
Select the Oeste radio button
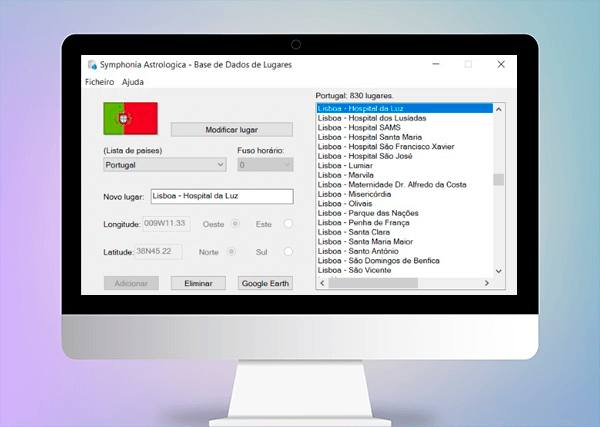(x=235, y=223)
